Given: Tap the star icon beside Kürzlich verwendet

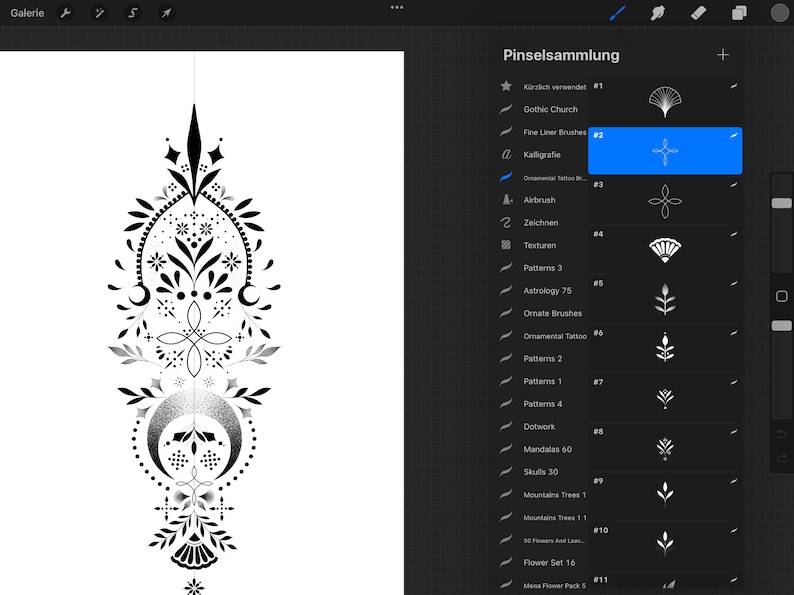Looking at the screenshot, I should pyautogui.click(x=506, y=86).
